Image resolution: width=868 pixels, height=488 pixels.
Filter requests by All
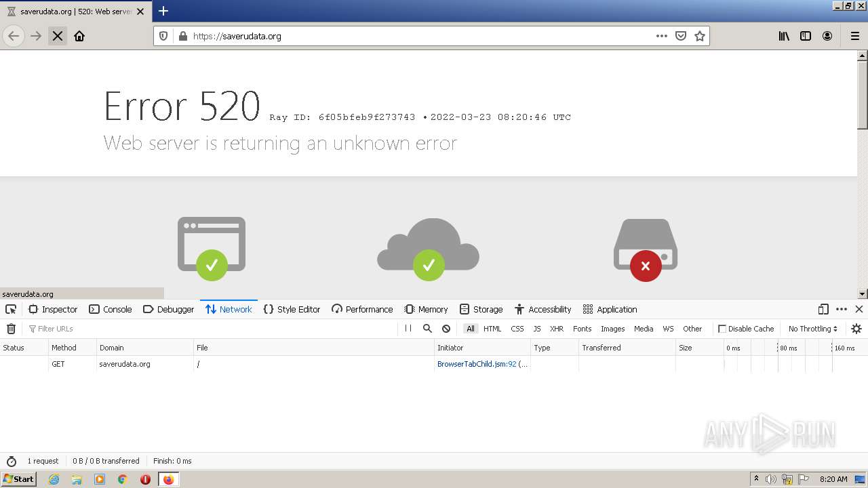tap(471, 329)
